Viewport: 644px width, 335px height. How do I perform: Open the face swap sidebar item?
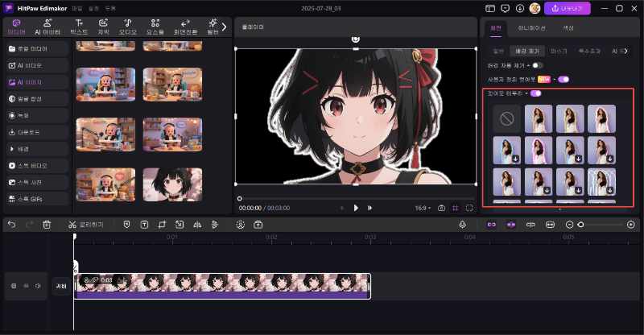(37, 99)
